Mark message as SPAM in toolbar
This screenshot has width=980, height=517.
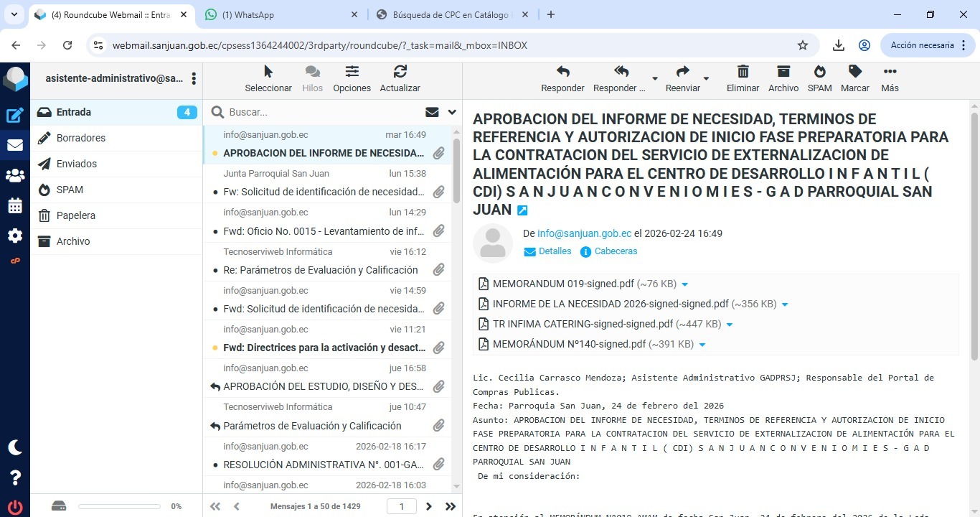(x=819, y=72)
